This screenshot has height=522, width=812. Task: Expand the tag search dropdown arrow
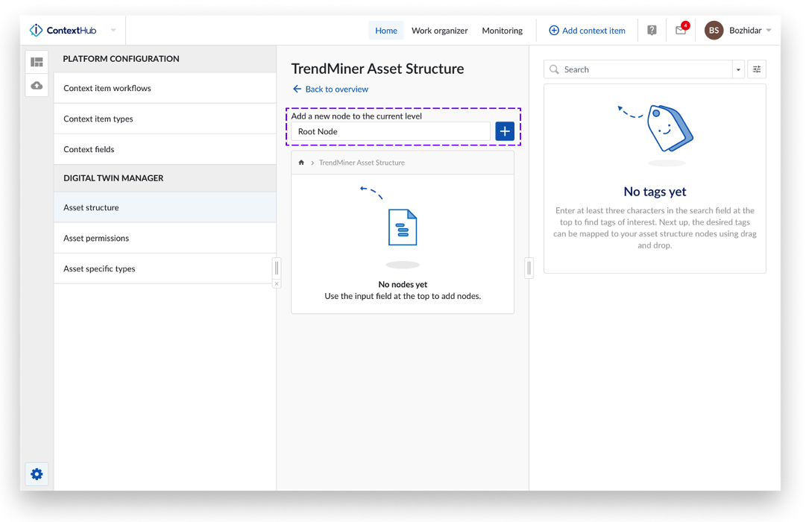(x=738, y=69)
